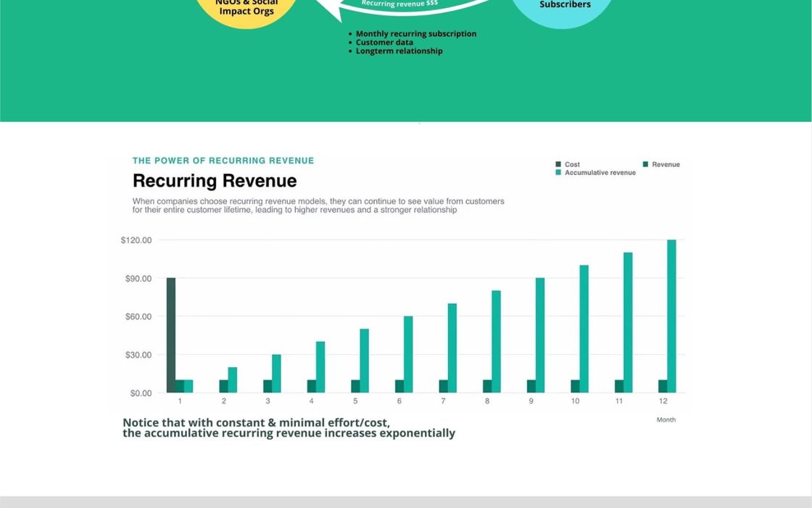The image size is (812, 508).
Task: Select the "Cost" legend label
Action: [572, 164]
